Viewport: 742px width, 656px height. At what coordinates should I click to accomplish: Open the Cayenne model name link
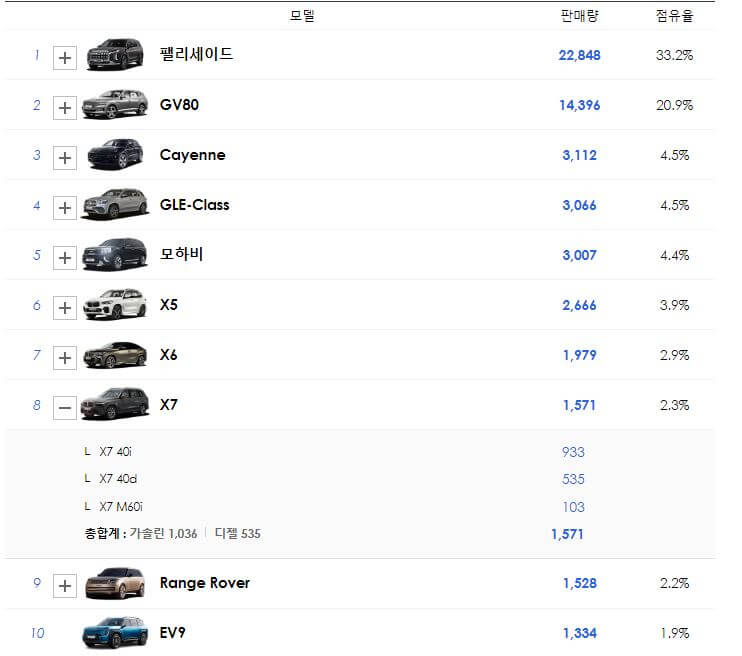click(x=193, y=155)
